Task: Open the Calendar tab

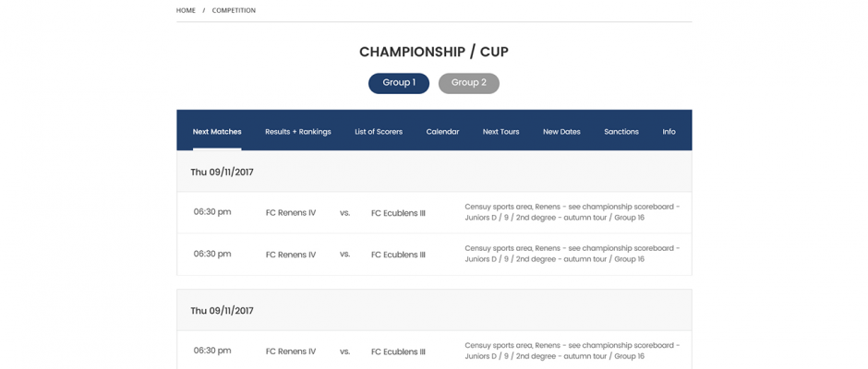Action: [442, 132]
